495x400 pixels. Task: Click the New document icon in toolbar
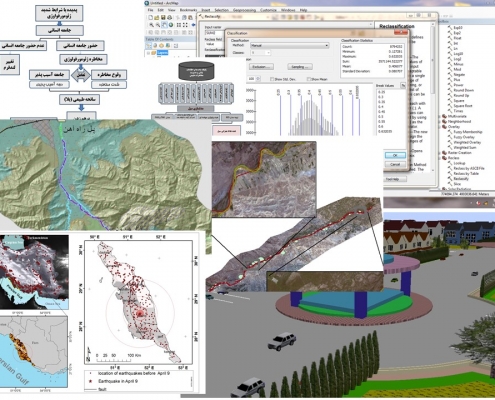tap(151, 18)
